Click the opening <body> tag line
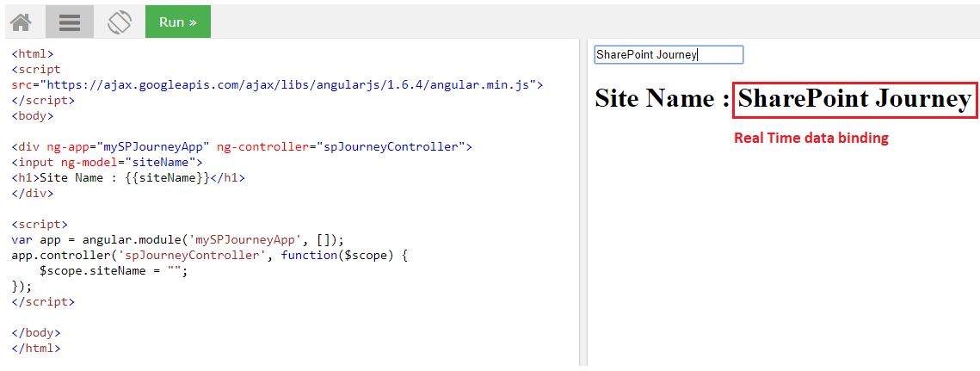This screenshot has height=371, width=980. (33, 115)
